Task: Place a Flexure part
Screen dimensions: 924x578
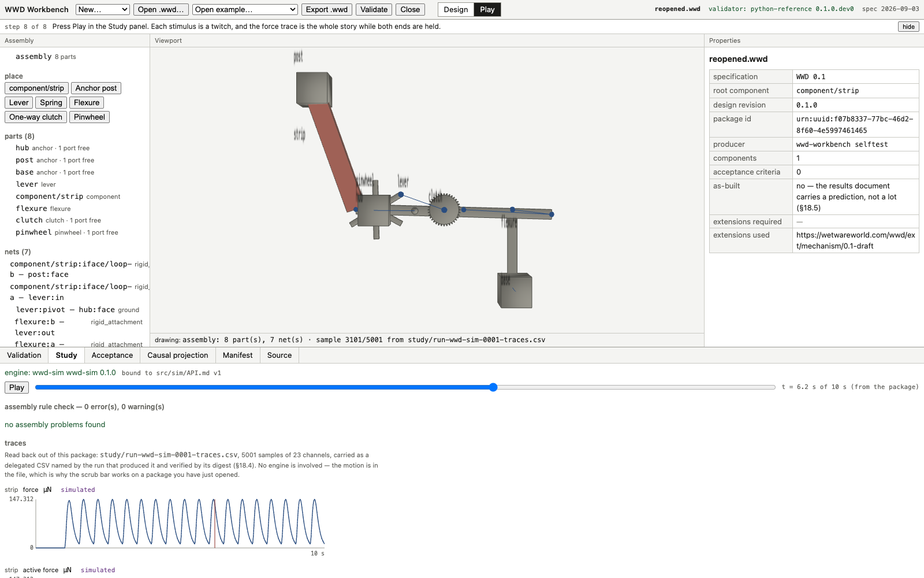Action: (87, 102)
